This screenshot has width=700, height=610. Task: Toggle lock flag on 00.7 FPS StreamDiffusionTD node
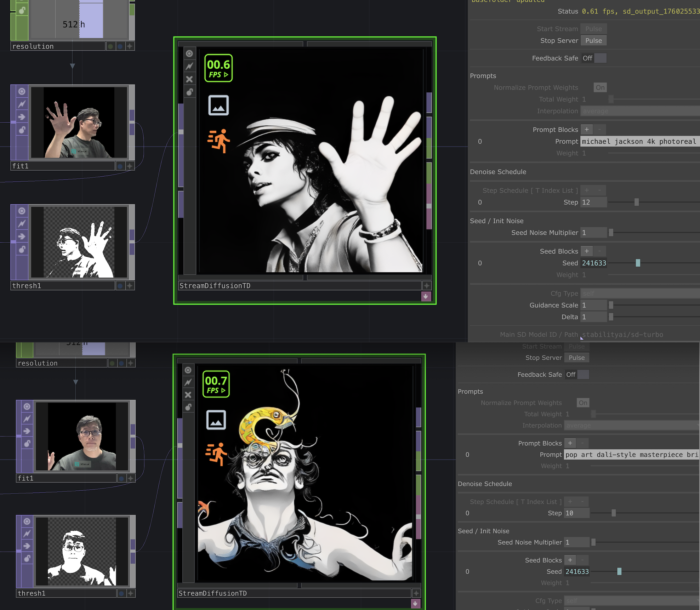pos(188,407)
